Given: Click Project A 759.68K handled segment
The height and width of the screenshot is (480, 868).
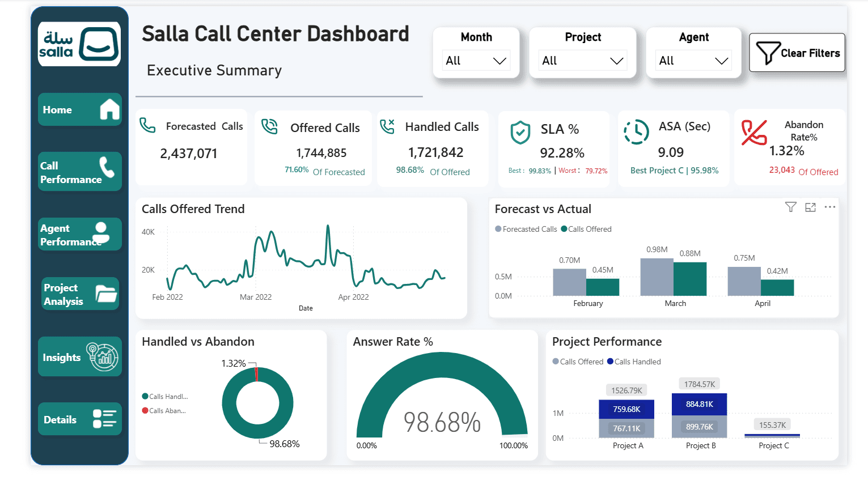Looking at the screenshot, I should [626, 409].
